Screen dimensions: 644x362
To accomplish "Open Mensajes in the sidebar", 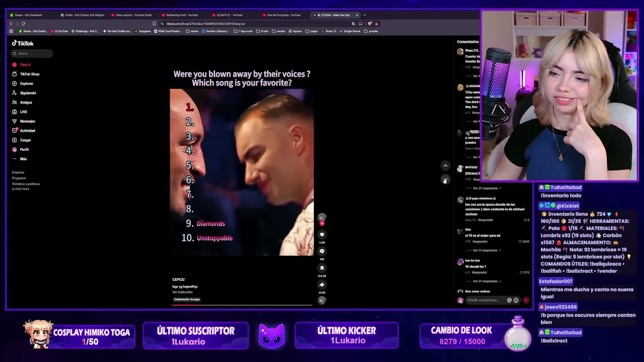I will click(24, 121).
